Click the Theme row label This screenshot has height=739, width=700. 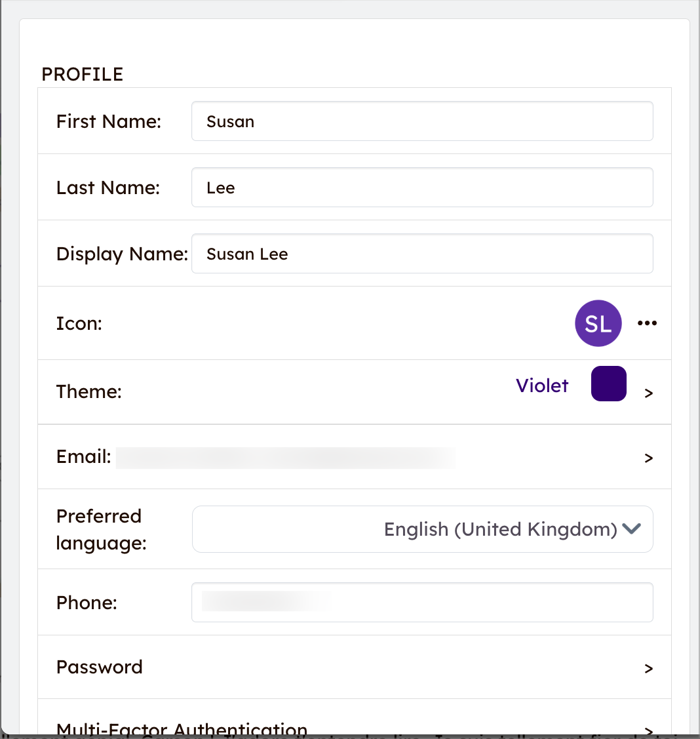coord(89,392)
